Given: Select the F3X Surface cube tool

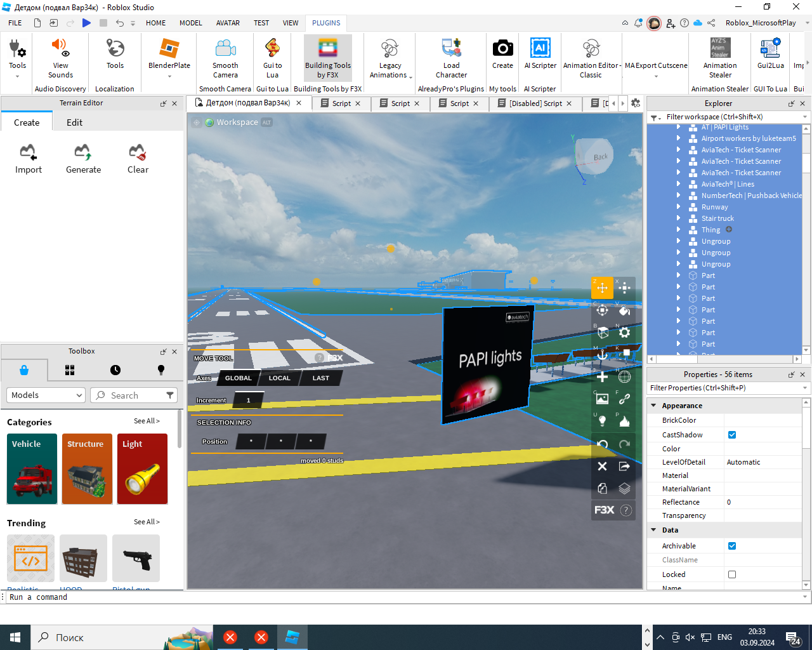Looking at the screenshot, I should pos(602,332).
